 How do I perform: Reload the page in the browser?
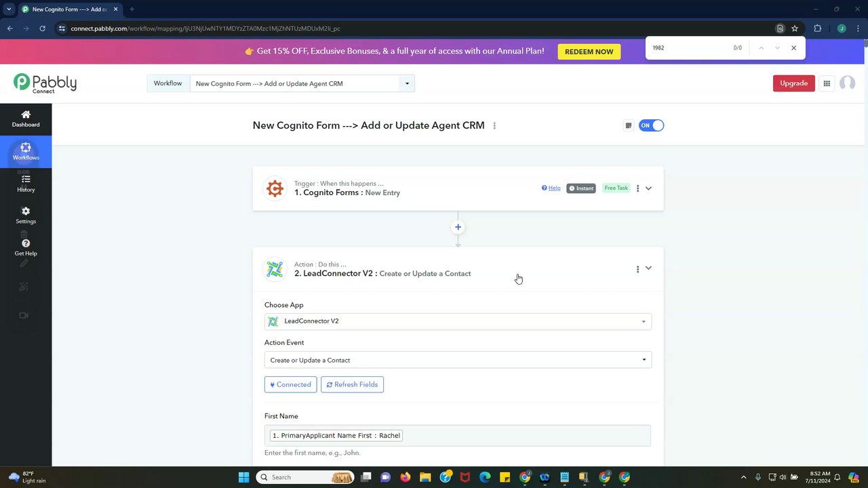click(x=42, y=28)
